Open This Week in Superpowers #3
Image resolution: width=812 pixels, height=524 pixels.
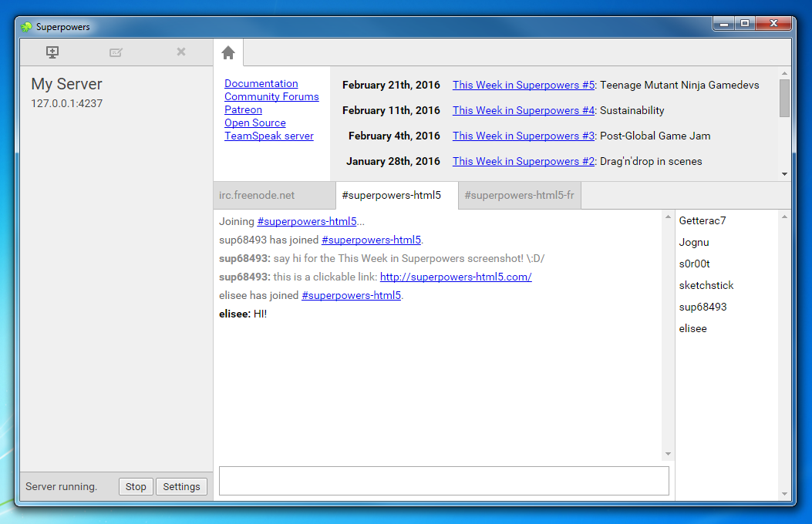point(524,136)
